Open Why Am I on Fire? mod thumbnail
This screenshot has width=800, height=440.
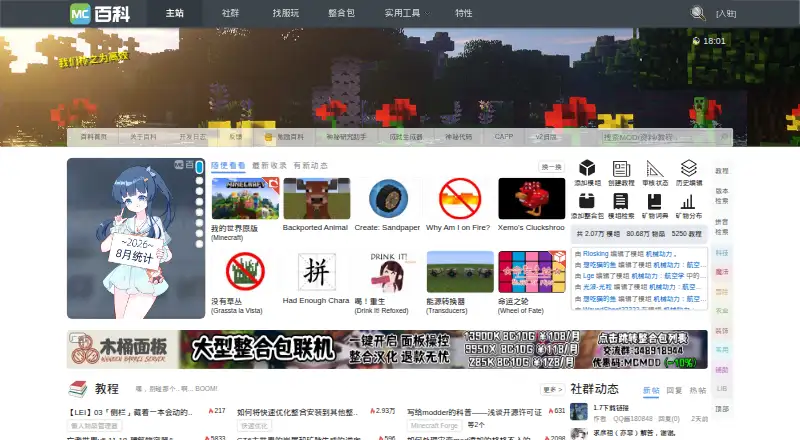(x=460, y=199)
